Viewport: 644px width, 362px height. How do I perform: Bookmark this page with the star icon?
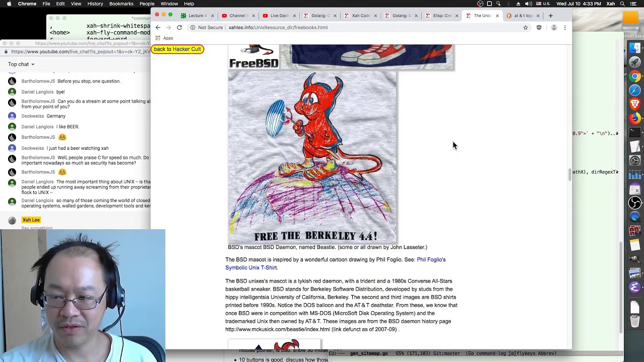(525, 28)
